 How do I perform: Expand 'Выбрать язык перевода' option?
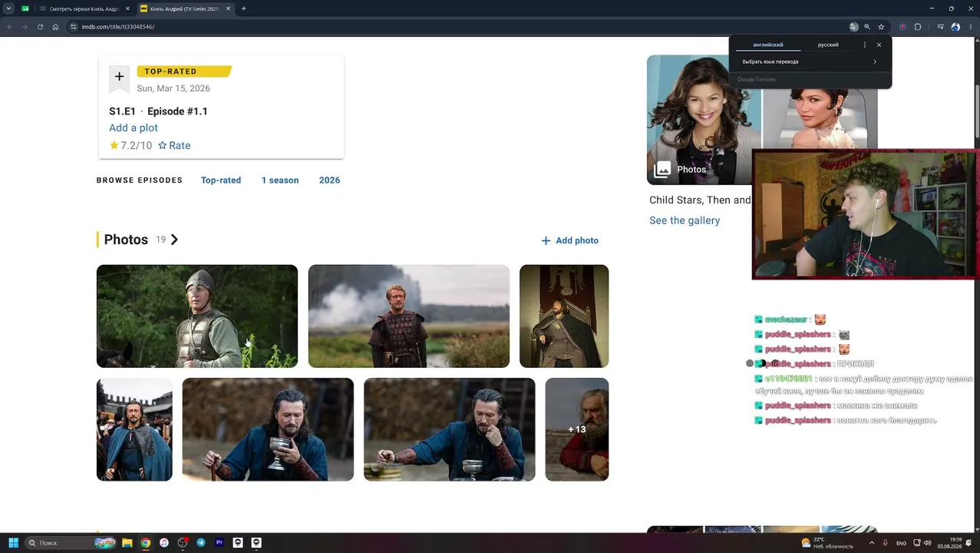tap(810, 61)
